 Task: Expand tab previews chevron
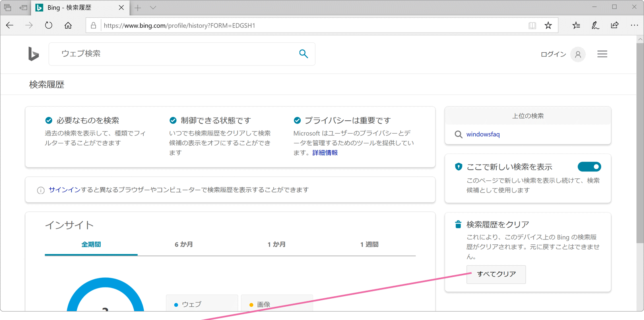pyautogui.click(x=153, y=8)
